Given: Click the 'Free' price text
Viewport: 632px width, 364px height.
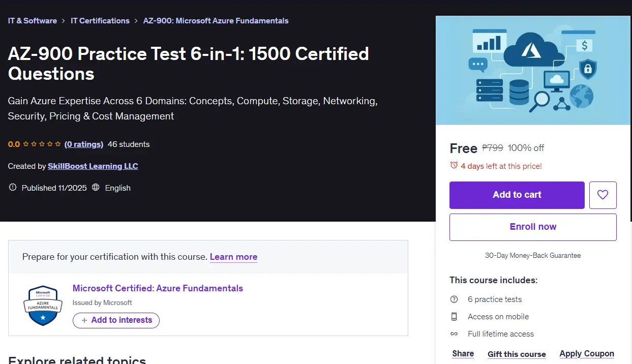Looking at the screenshot, I should pyautogui.click(x=463, y=148).
